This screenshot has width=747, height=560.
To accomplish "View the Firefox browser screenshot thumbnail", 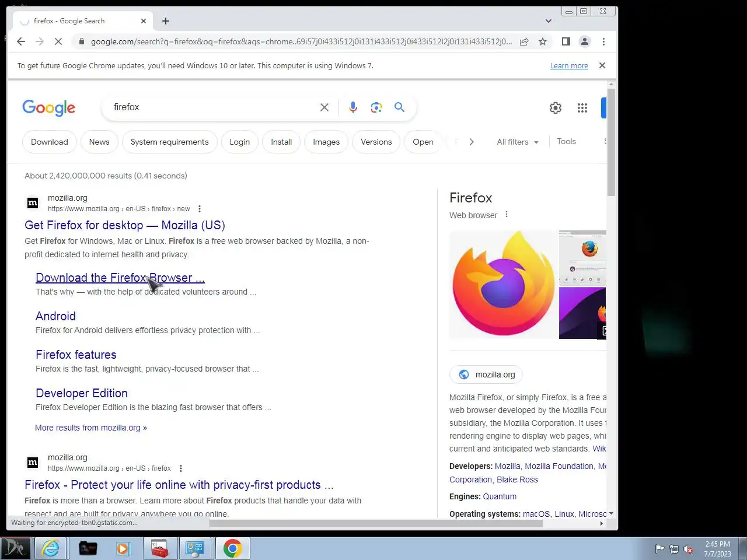I will coord(582,257).
